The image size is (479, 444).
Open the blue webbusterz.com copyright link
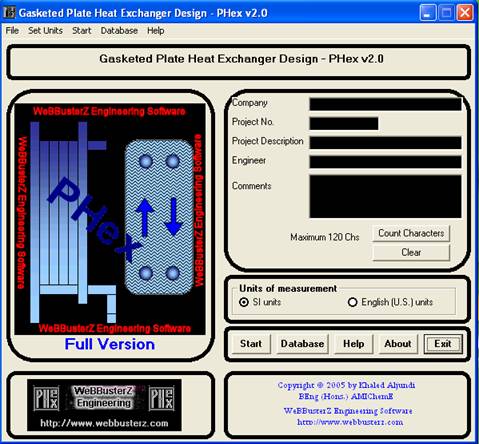(x=350, y=422)
